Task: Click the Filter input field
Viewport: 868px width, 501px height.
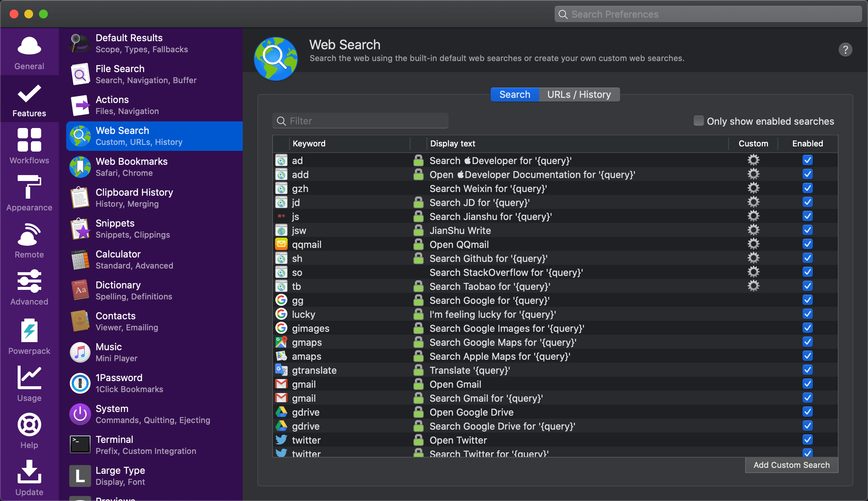Action: pos(360,121)
